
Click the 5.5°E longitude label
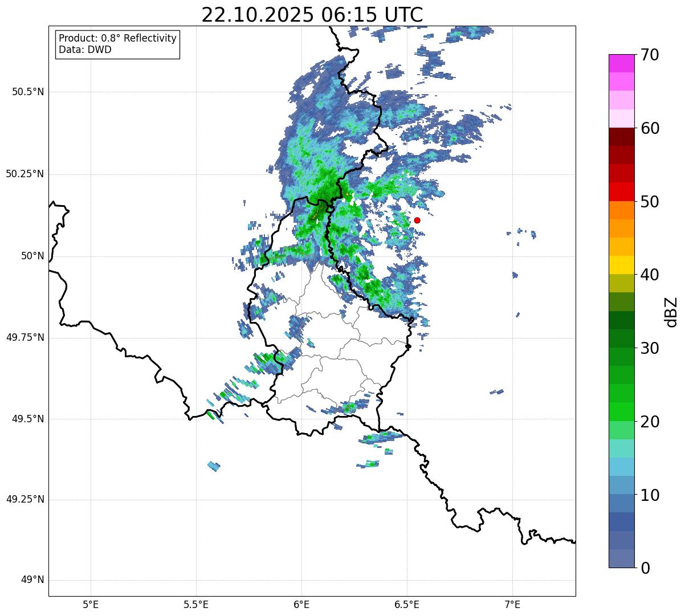(196, 605)
